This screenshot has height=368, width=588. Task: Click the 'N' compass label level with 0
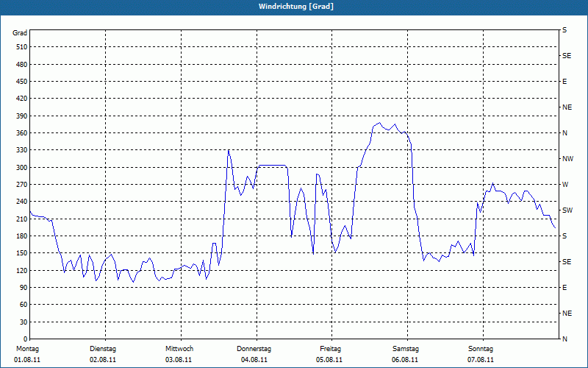pyautogui.click(x=564, y=339)
